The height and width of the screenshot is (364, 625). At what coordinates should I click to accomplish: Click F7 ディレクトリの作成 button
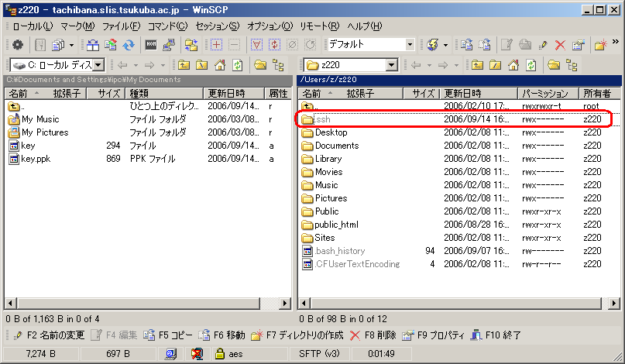tap(297, 335)
